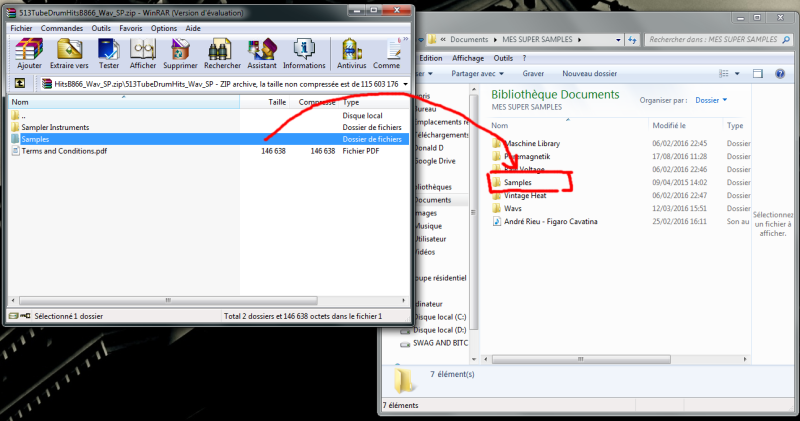Click the Nouveau dossier button
The image size is (800, 421).
click(589, 73)
